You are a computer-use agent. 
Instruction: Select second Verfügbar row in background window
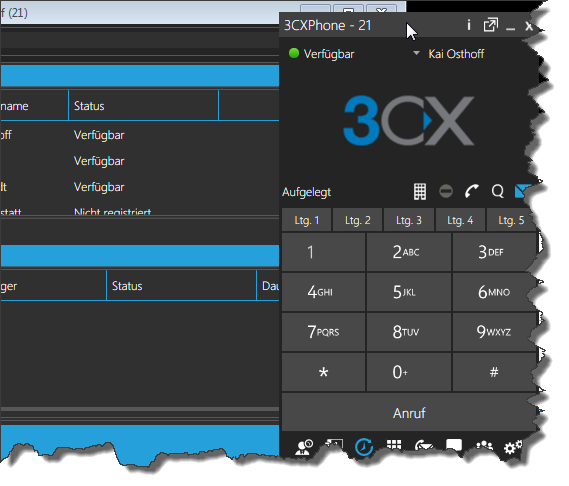pyautogui.click(x=99, y=161)
